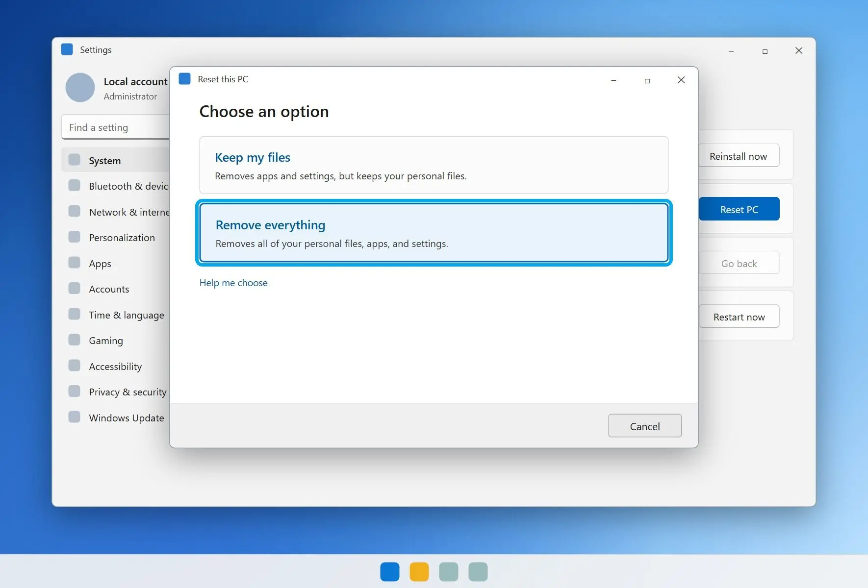Click the Apps sidebar icon
The image size is (868, 588).
(75, 263)
